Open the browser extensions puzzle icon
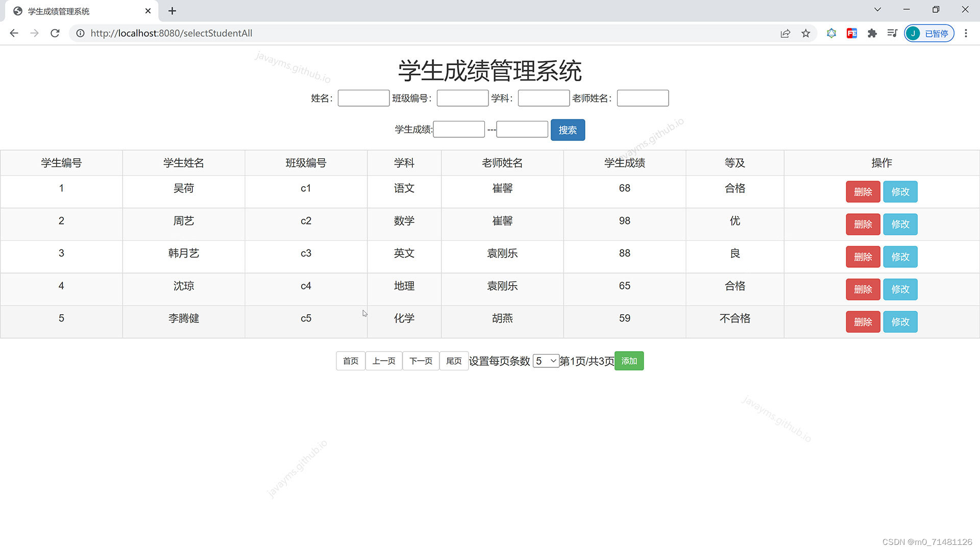This screenshot has width=980, height=551. click(x=872, y=33)
